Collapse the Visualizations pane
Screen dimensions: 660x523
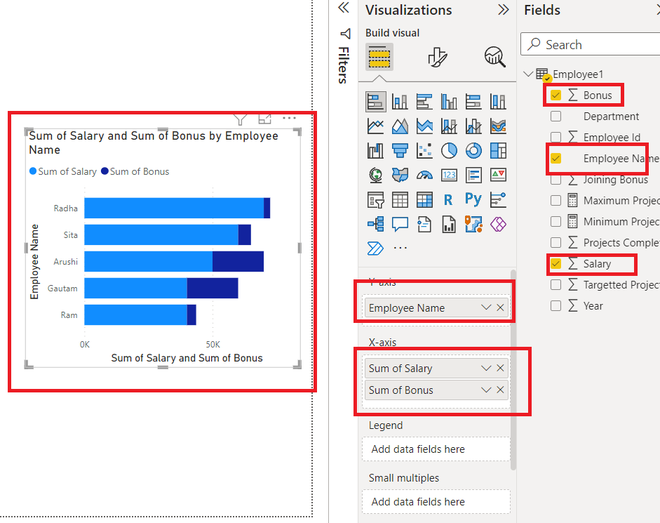tap(503, 10)
